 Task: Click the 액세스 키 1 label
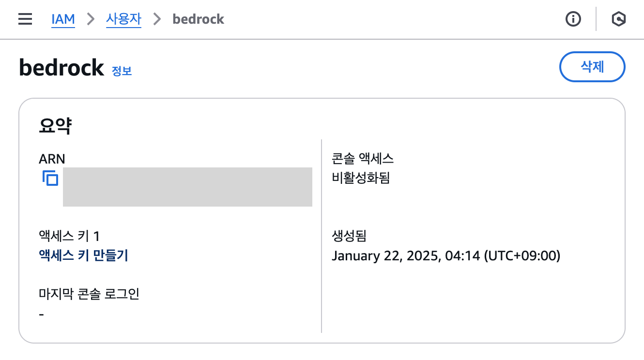point(69,236)
